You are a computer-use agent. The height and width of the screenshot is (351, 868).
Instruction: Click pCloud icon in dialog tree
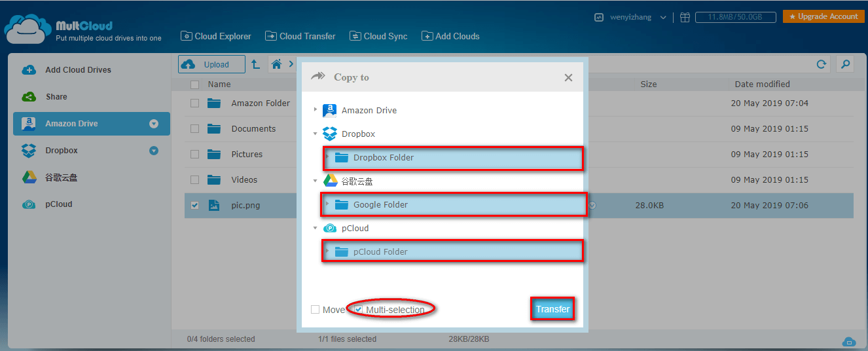tap(330, 228)
